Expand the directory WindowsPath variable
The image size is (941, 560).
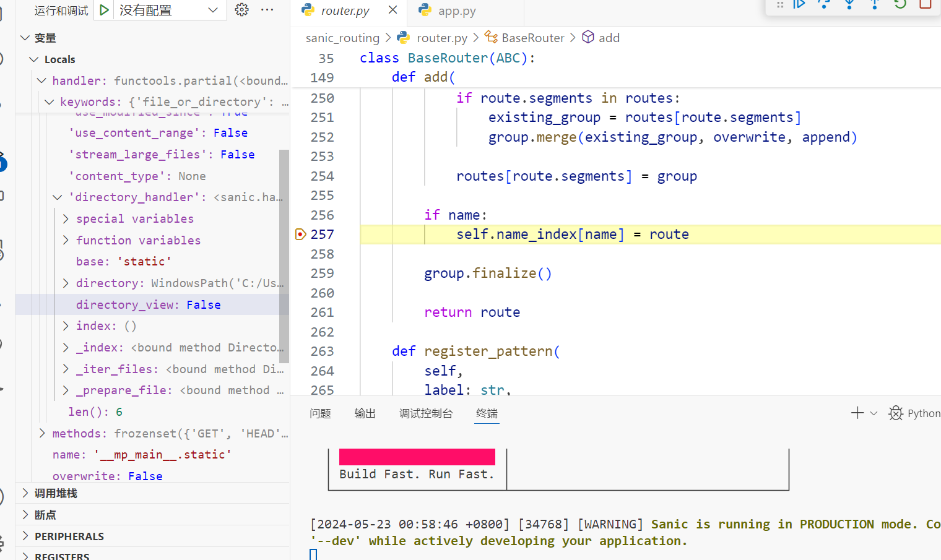point(66,283)
